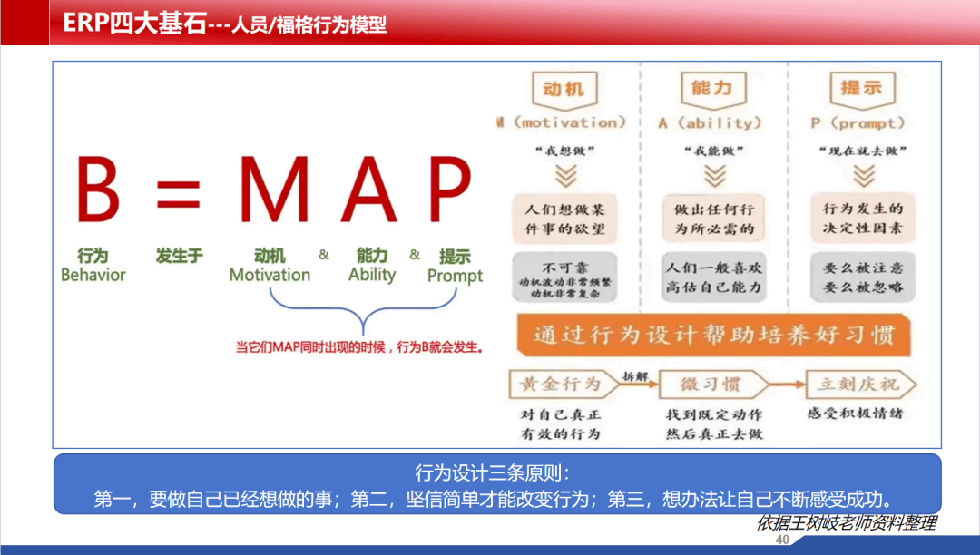Click the page number 40

pyautogui.click(x=782, y=540)
